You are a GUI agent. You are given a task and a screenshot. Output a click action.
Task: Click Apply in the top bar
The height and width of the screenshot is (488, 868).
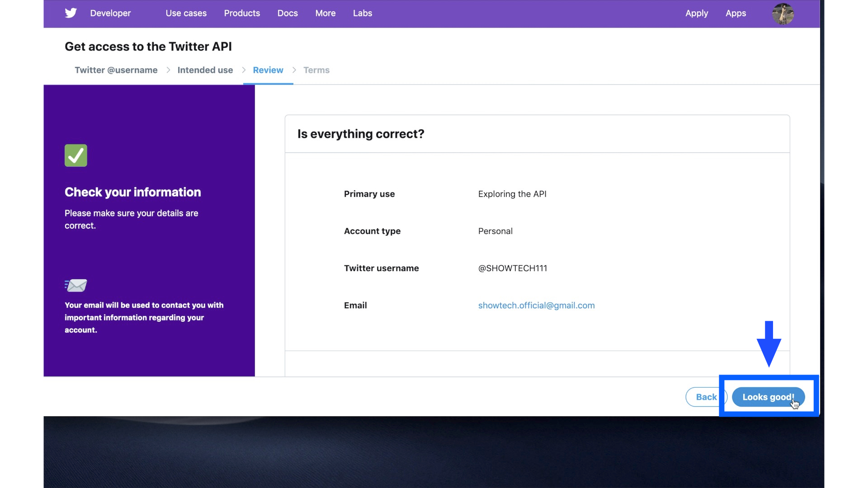point(697,13)
